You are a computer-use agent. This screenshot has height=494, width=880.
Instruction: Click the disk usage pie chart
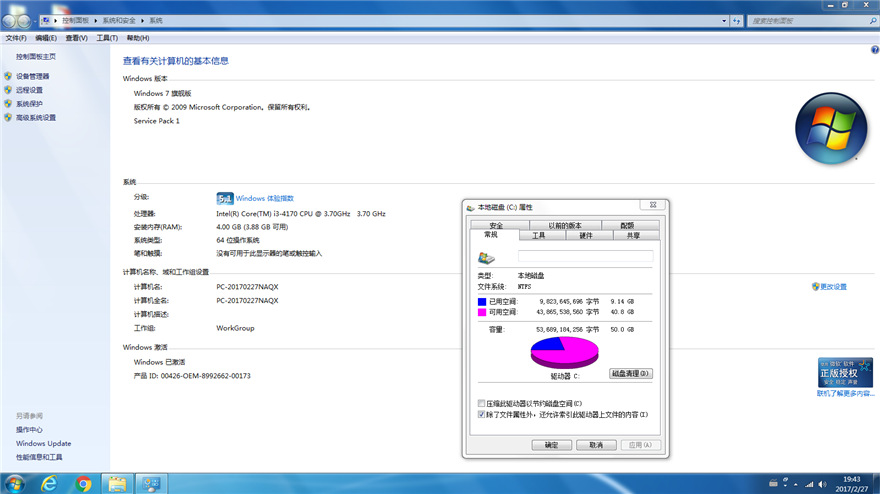(x=565, y=353)
